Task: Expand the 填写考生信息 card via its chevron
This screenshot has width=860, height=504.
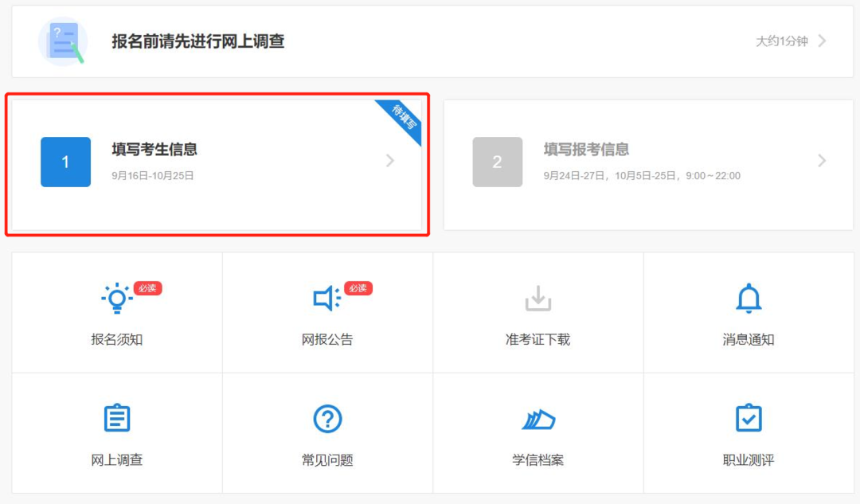Action: pos(389,161)
